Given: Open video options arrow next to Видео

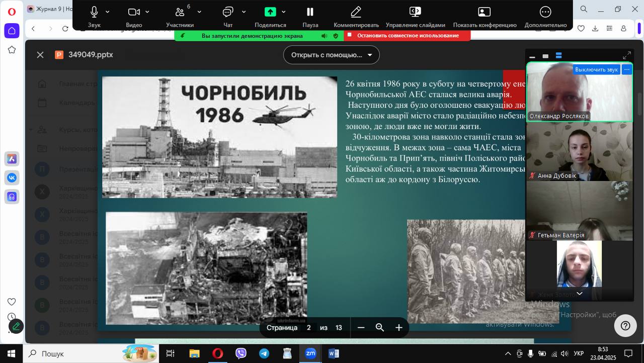Looking at the screenshot, I should [147, 12].
